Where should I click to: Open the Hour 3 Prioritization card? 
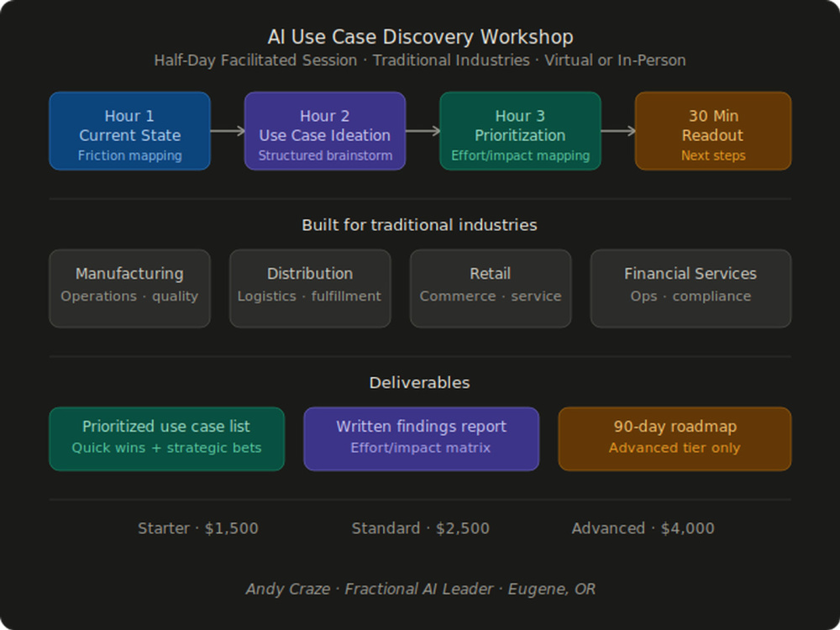[x=520, y=131]
